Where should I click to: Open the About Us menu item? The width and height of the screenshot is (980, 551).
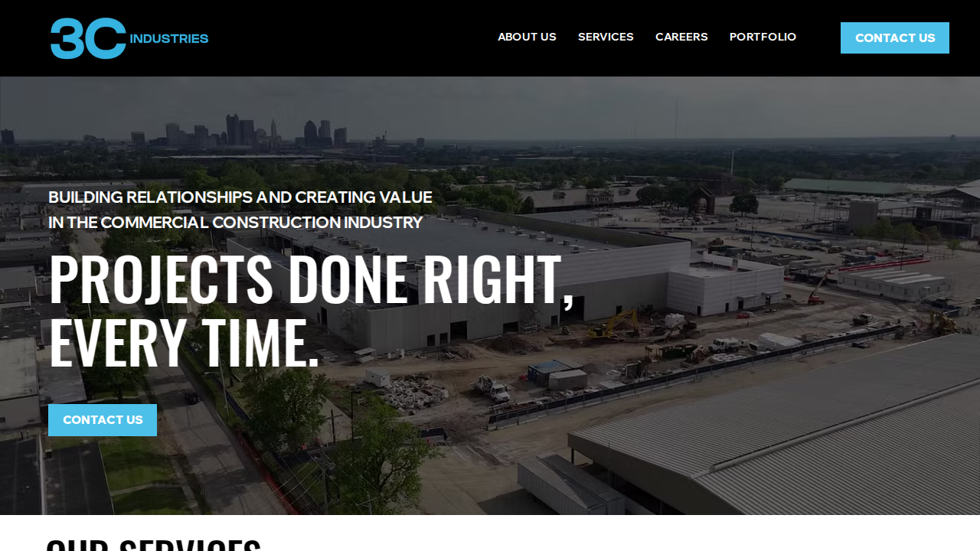[527, 37]
